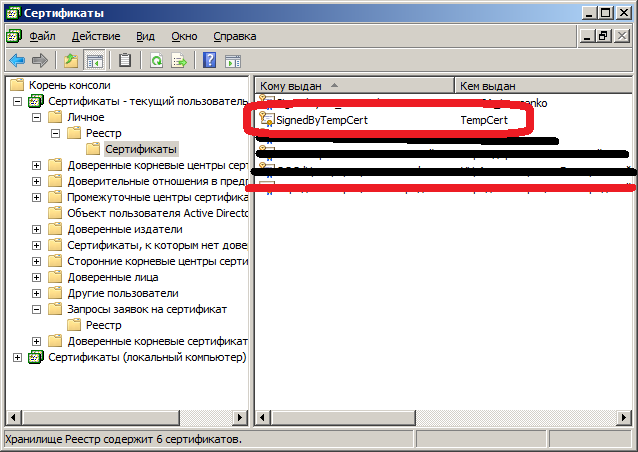Expand Сертификаты (локальный компьютер) node
Screen dimensions: 638x452
tap(17, 357)
